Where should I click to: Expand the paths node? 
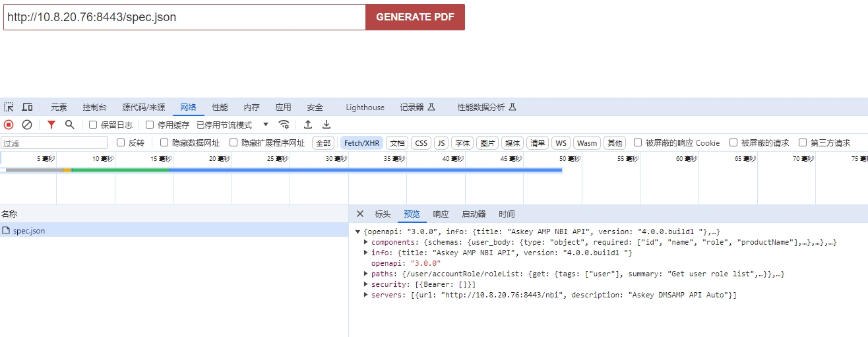coord(366,274)
